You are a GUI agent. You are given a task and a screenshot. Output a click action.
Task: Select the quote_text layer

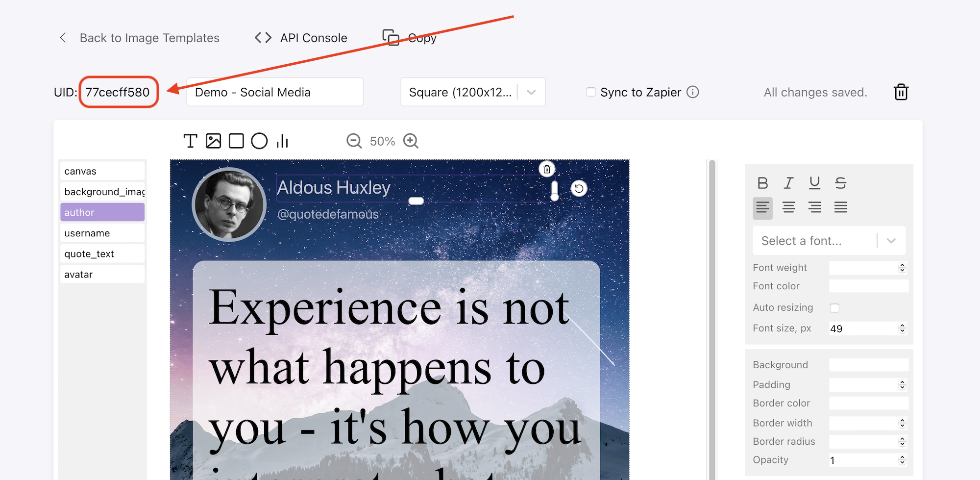click(x=102, y=253)
